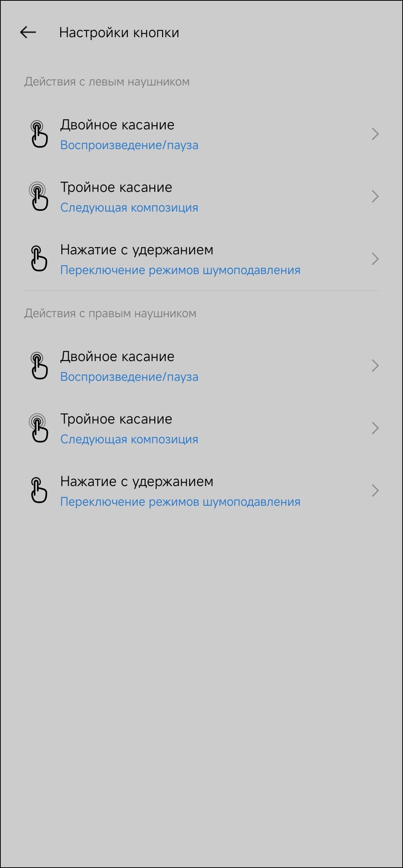
Task: Expand left earbud Тройное касание chevron
Action: click(x=375, y=196)
